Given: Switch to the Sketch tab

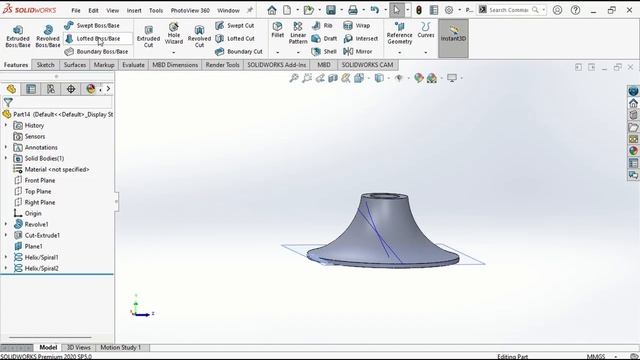Looking at the screenshot, I should click(x=45, y=65).
